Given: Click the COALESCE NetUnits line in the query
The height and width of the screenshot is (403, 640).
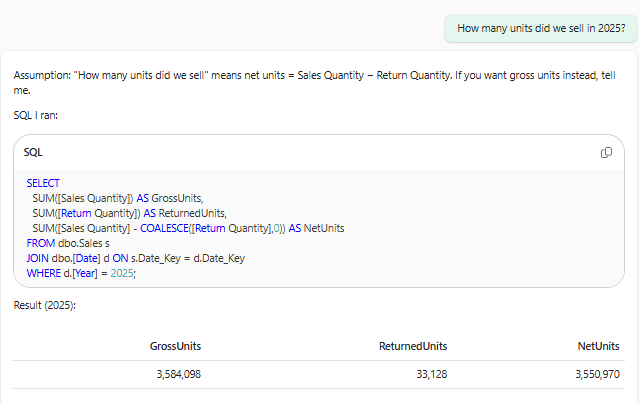Looking at the screenshot, I should [188, 228].
